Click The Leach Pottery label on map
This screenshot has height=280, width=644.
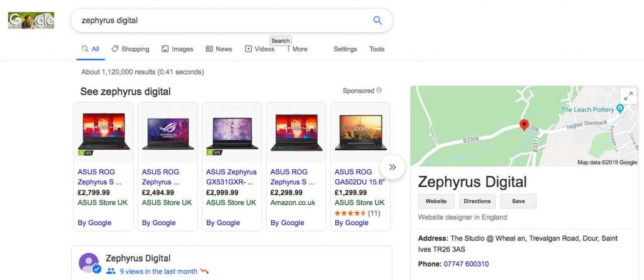[587, 109]
